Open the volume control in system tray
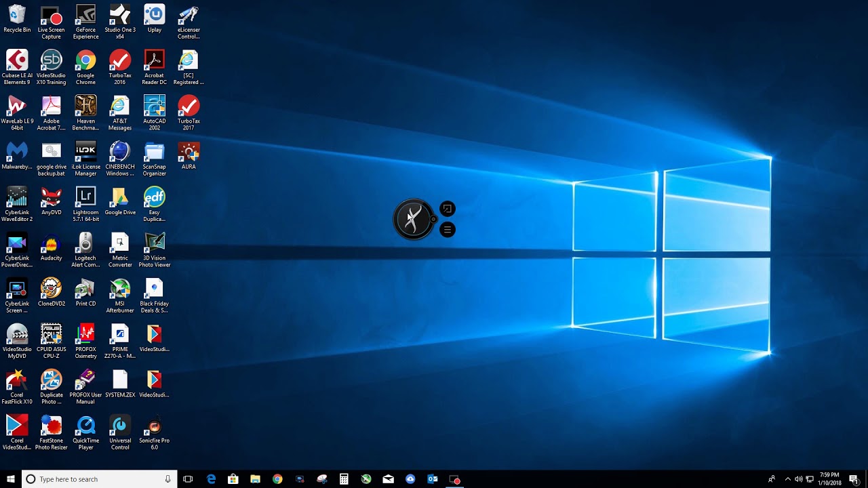This screenshot has height=488, width=868. (x=798, y=479)
